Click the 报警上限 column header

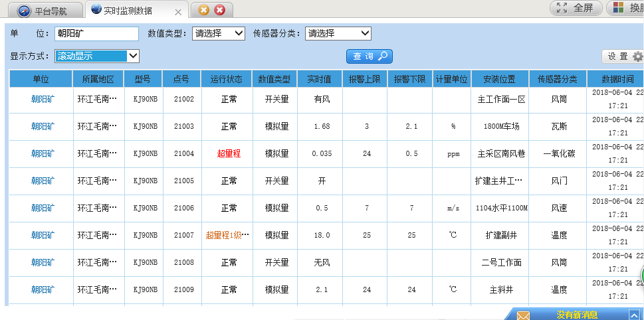coord(365,79)
